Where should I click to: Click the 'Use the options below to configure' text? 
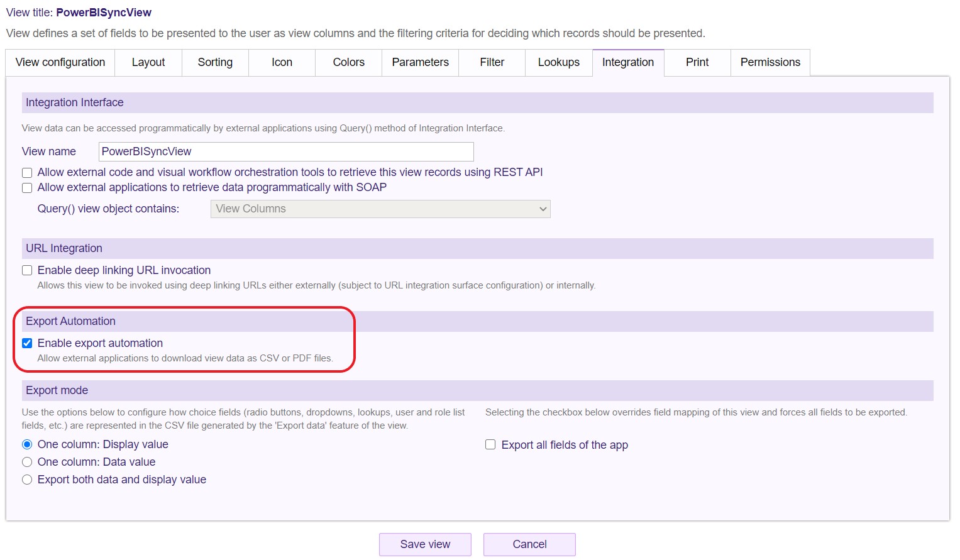pos(243,419)
